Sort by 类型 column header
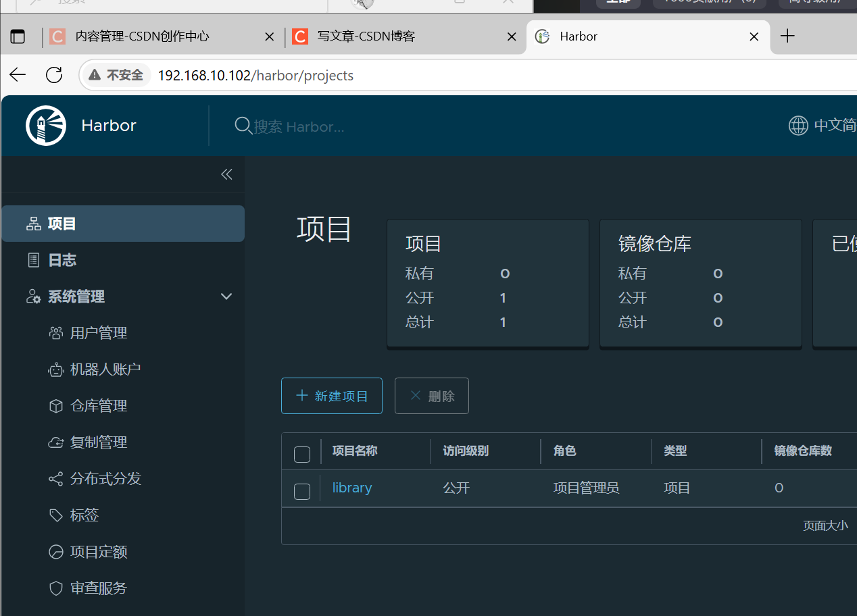This screenshot has height=616, width=857. click(675, 451)
